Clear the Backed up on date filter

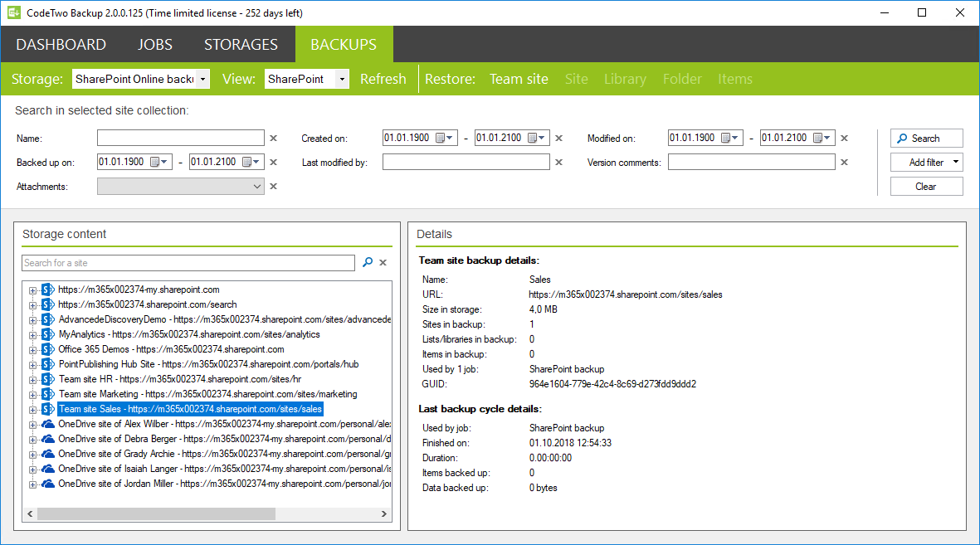pos(273,162)
